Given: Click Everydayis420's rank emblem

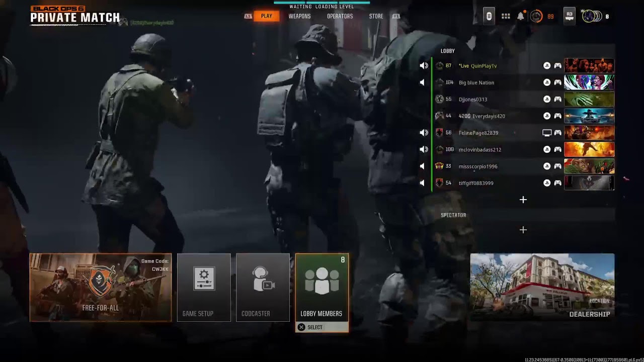Looking at the screenshot, I should coord(439,116).
